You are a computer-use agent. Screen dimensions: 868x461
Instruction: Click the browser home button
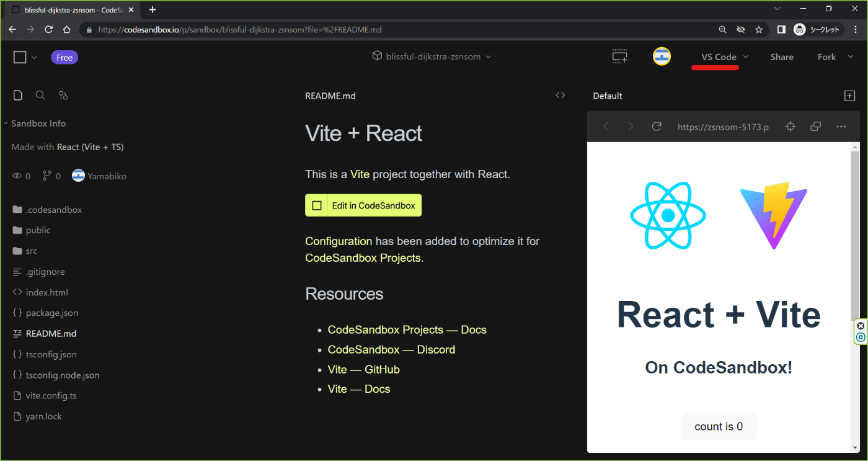[x=66, y=29]
